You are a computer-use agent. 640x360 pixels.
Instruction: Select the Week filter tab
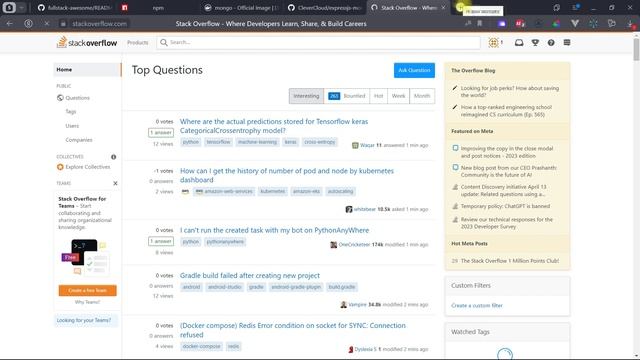coord(398,96)
